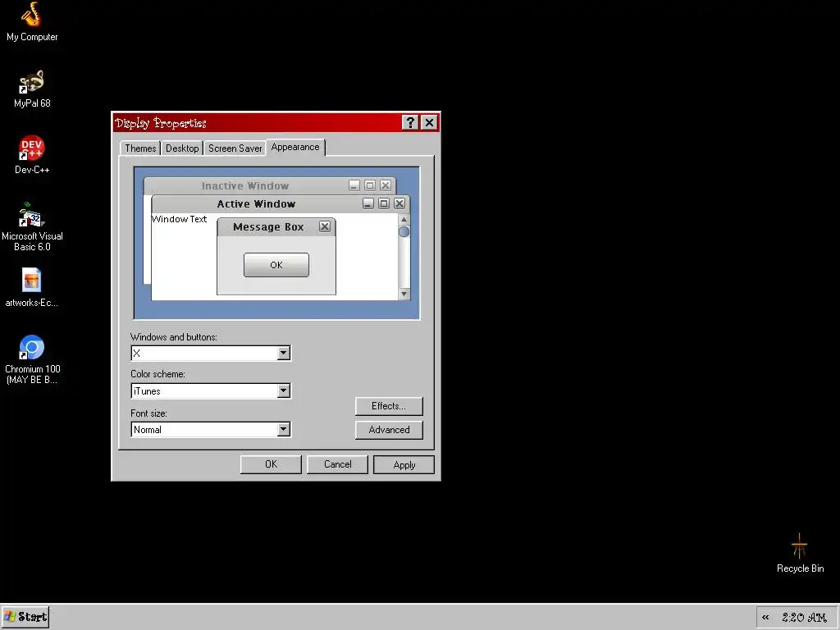Click the preview Message Box OK button
The height and width of the screenshot is (630, 840).
pos(276,265)
